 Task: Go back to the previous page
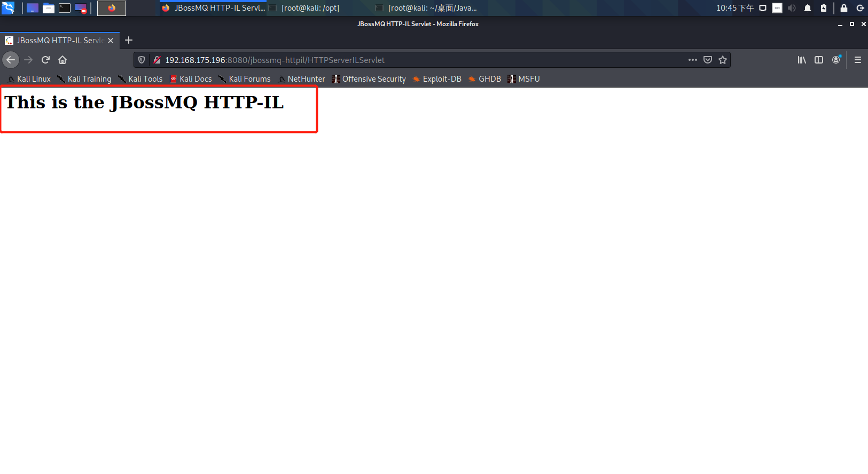point(11,60)
